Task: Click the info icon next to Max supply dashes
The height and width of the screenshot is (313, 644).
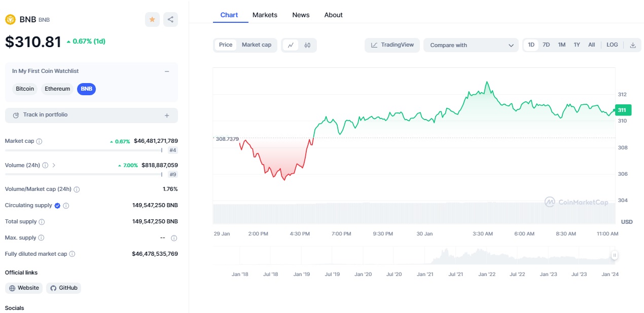Action: tap(174, 238)
